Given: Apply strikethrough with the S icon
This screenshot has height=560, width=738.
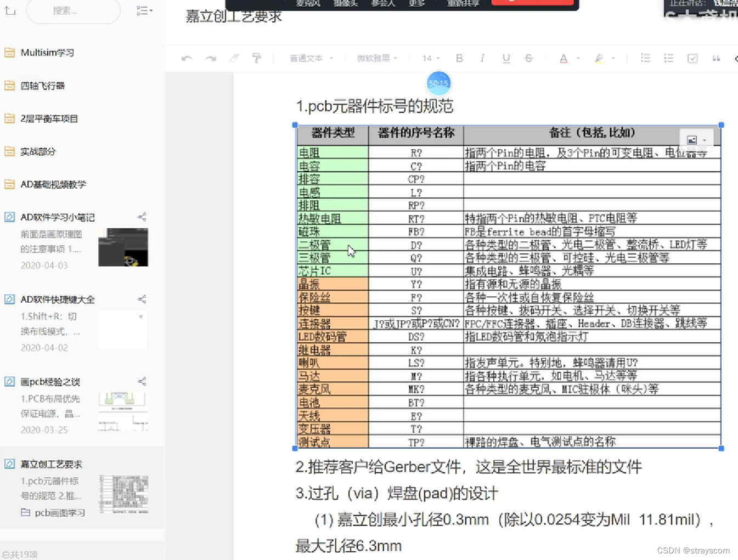Looking at the screenshot, I should 528,58.
